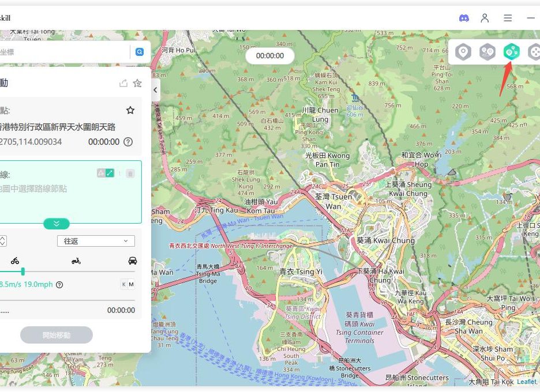Toggle the green route path mode
Screen dimensions: 540x392
tap(110, 173)
